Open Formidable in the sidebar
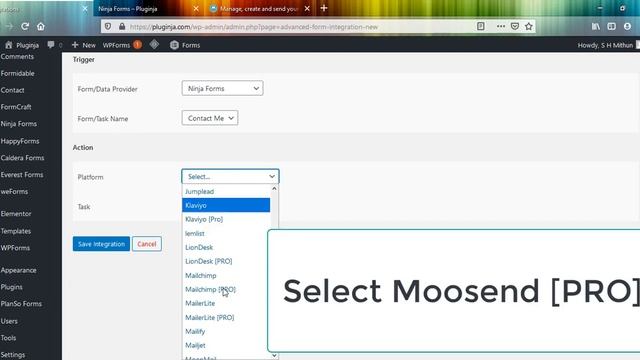 click(x=18, y=73)
